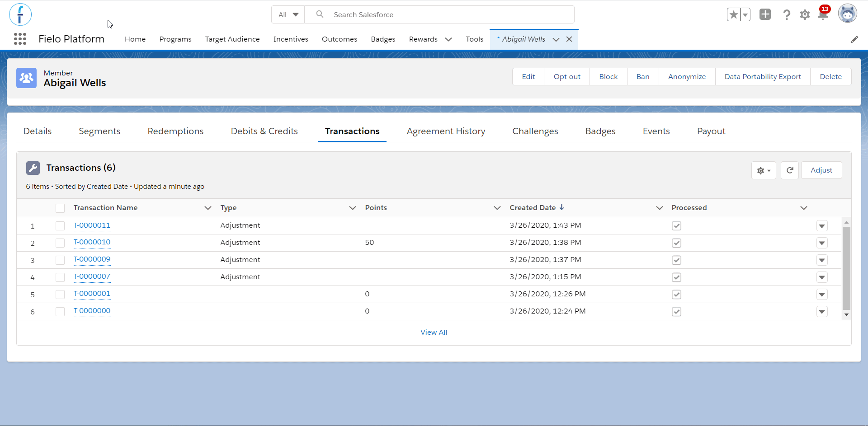Select the T-0000010 row checkbox
Viewport: 868px width, 426px height.
(x=60, y=243)
